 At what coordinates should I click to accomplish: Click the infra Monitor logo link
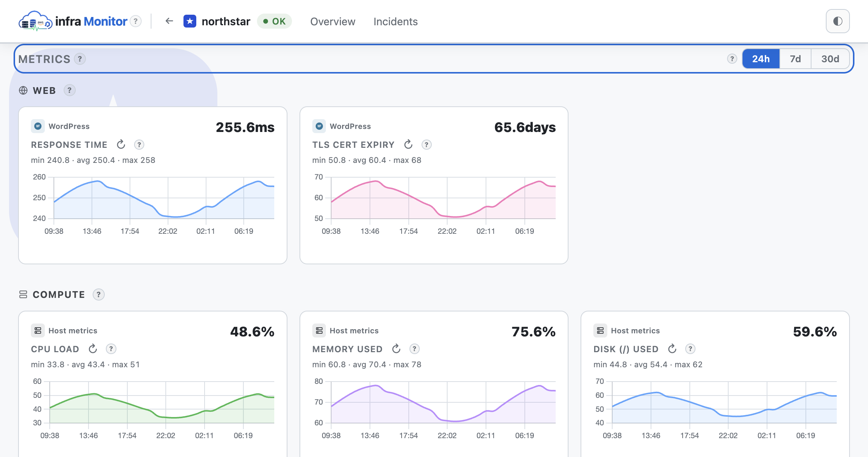click(73, 21)
